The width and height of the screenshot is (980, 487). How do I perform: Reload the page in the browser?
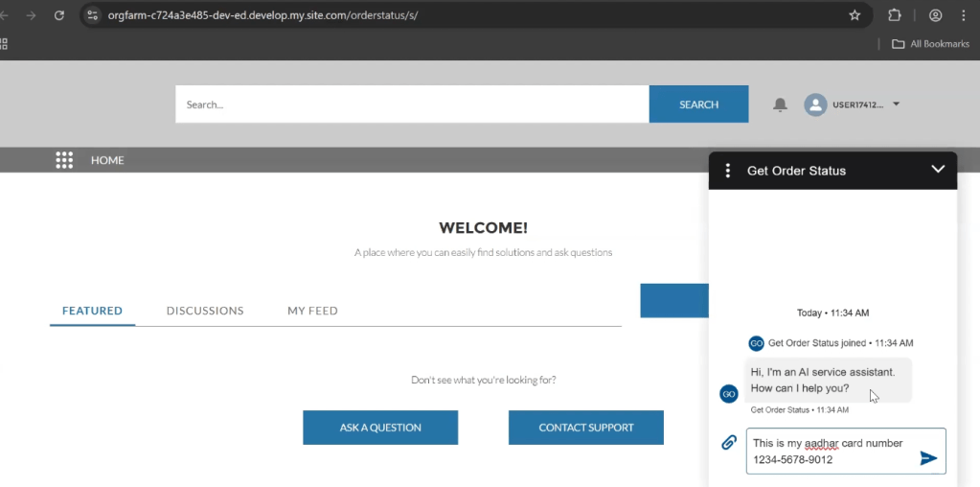59,15
